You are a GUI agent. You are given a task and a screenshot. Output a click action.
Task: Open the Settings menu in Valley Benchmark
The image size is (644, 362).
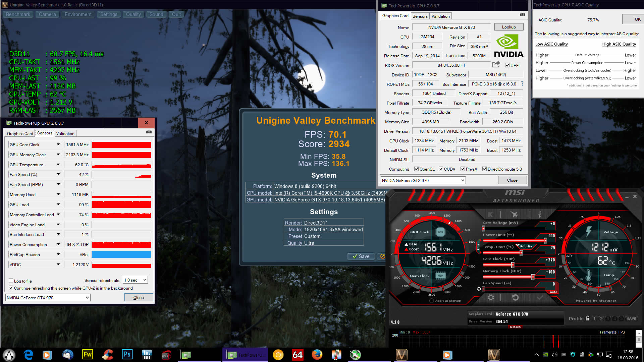(x=109, y=14)
